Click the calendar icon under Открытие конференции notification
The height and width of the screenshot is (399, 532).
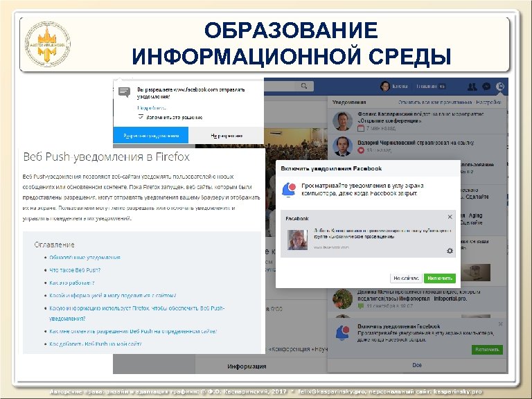click(x=361, y=128)
